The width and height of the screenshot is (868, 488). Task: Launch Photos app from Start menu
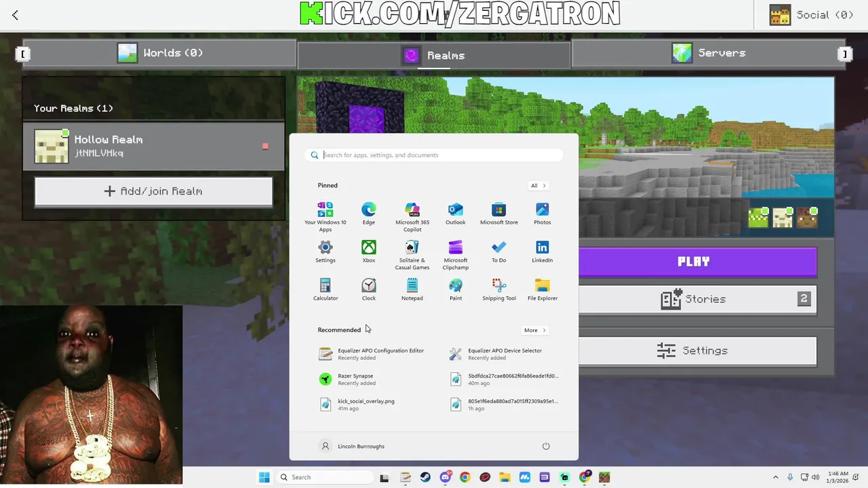(x=542, y=213)
